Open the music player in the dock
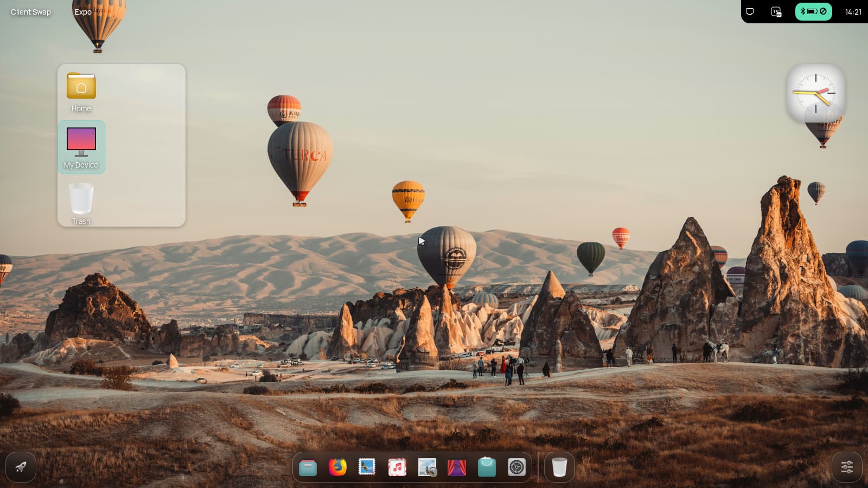868x488 pixels. (397, 467)
